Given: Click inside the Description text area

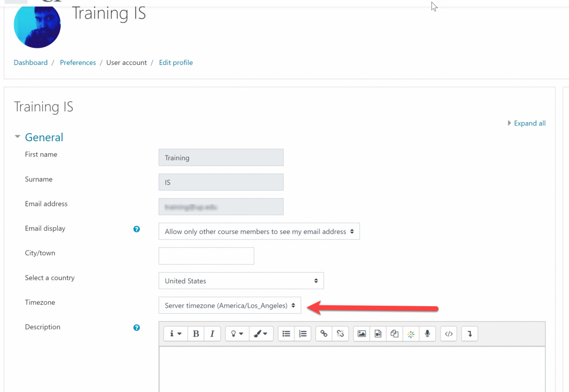Looking at the screenshot, I should [352, 369].
